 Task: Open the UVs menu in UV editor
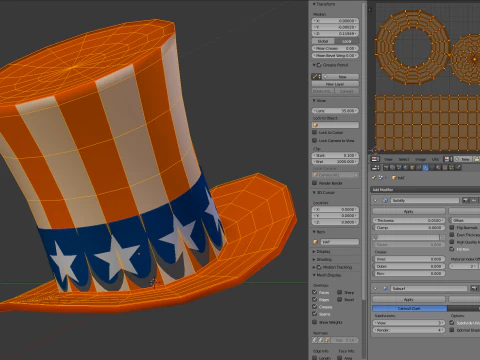click(435, 159)
